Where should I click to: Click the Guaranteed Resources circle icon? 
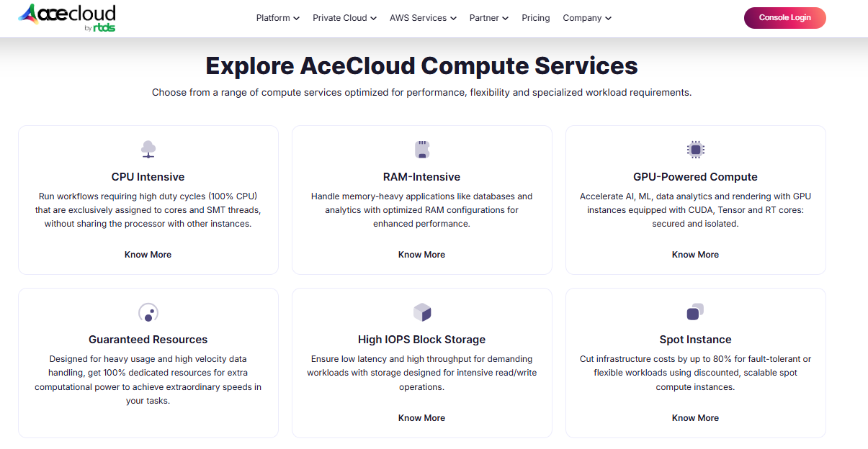point(148,313)
